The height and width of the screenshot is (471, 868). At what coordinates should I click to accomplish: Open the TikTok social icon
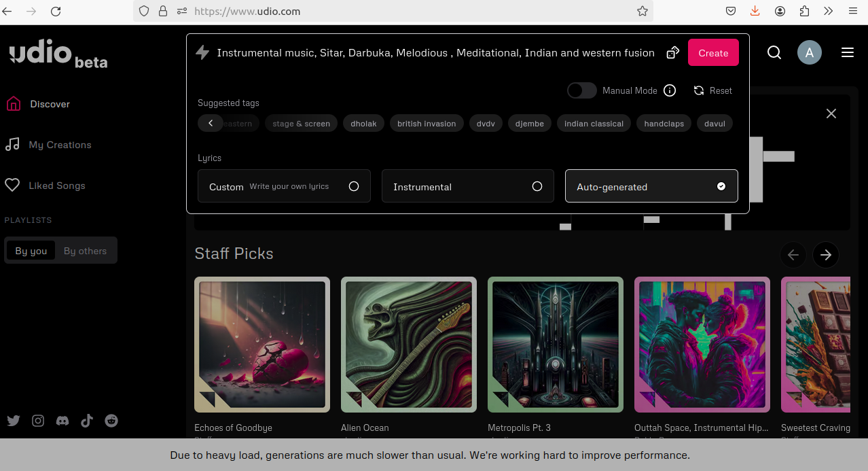click(x=87, y=421)
